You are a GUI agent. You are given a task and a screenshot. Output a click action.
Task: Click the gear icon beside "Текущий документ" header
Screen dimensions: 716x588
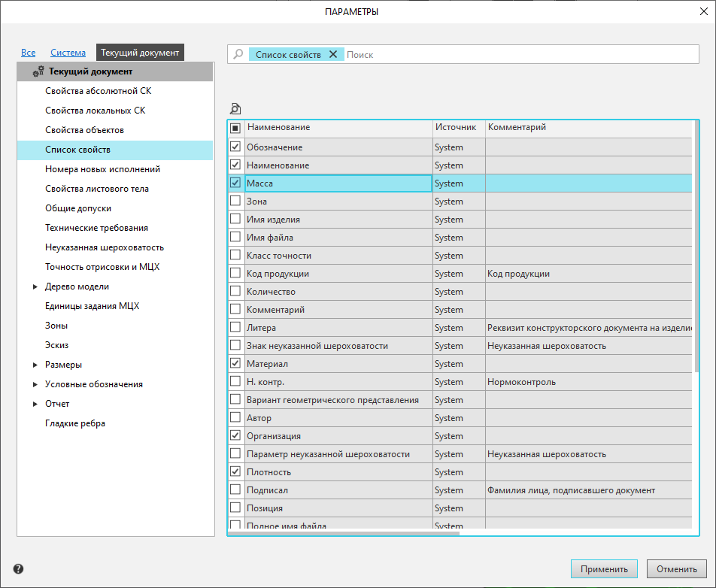pos(38,72)
